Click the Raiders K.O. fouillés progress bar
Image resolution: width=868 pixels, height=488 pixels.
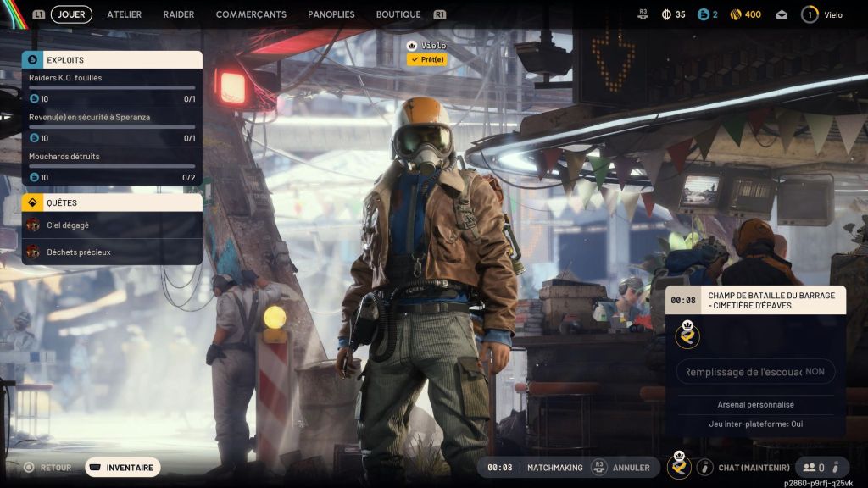pyautogui.click(x=112, y=87)
